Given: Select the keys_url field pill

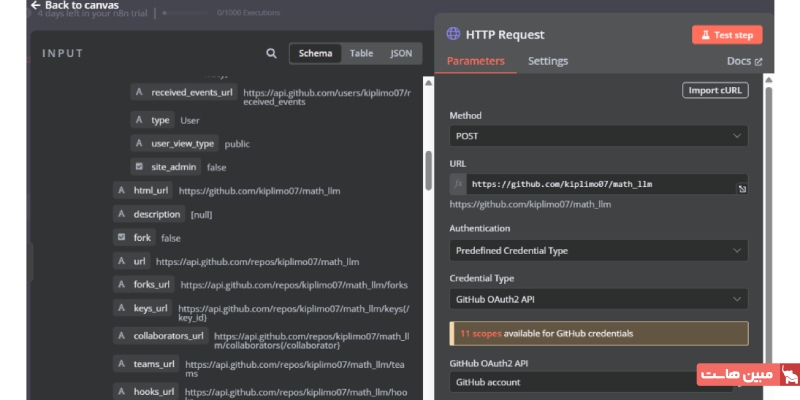Looking at the screenshot, I should point(143,308).
